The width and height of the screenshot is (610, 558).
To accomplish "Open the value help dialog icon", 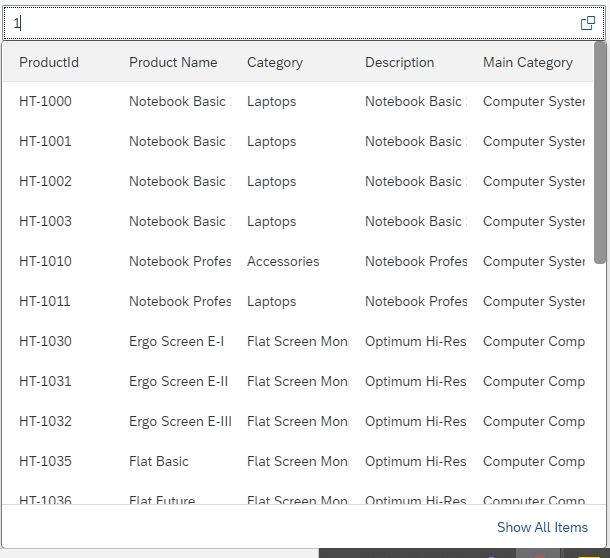I will 588,23.
